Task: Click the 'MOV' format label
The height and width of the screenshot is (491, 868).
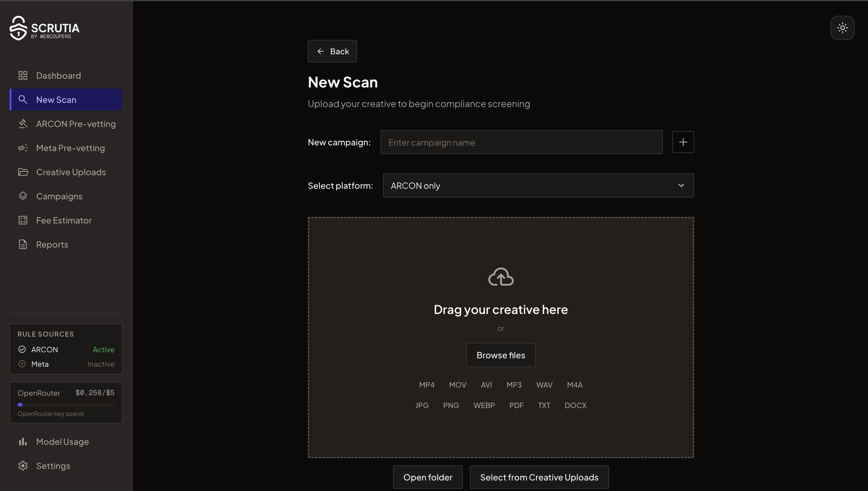Action: (x=458, y=385)
